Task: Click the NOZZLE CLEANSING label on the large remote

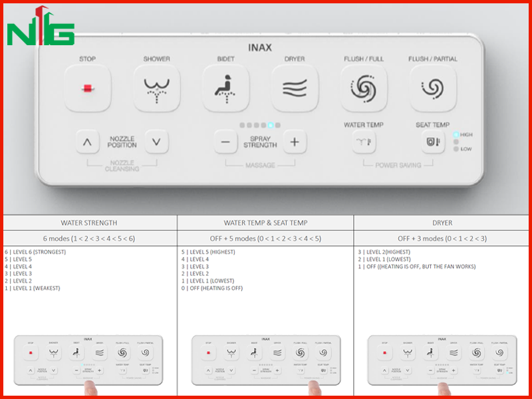Action: (x=122, y=166)
